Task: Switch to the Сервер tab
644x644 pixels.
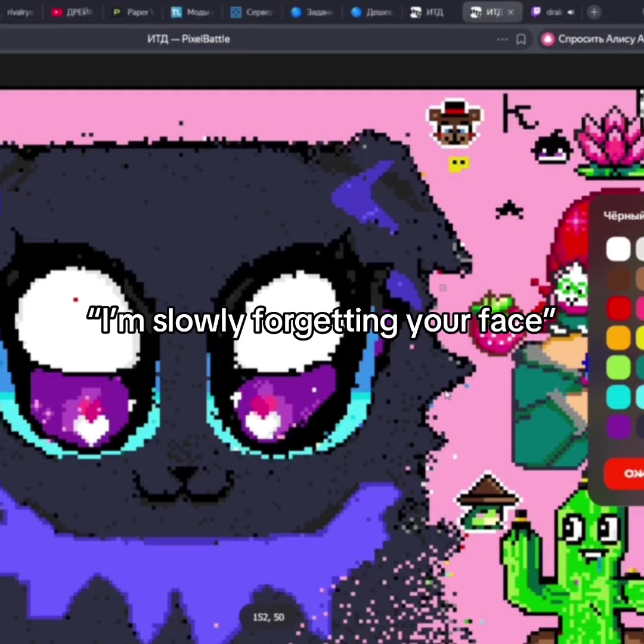Action: [x=252, y=13]
